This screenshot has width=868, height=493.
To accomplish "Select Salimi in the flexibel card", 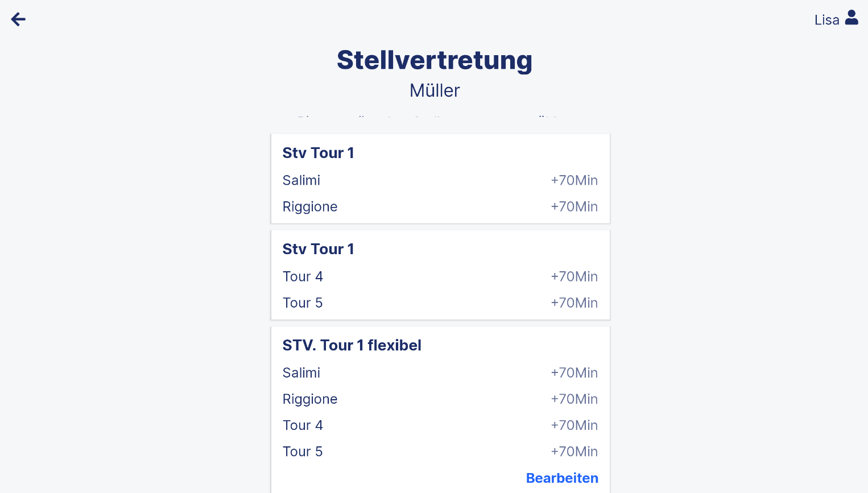I will point(301,372).
